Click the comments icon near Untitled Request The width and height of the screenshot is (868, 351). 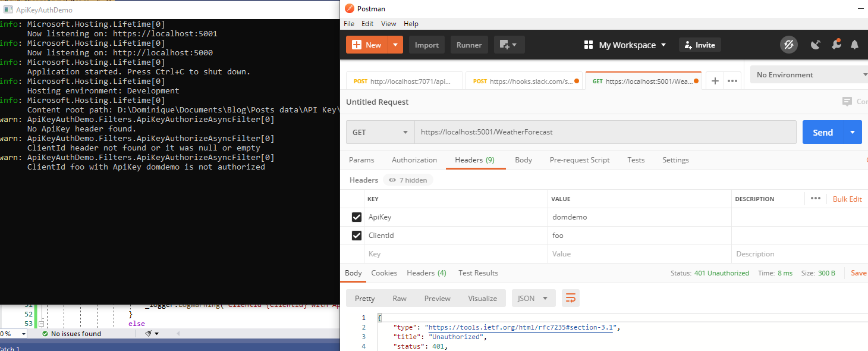coord(847,102)
